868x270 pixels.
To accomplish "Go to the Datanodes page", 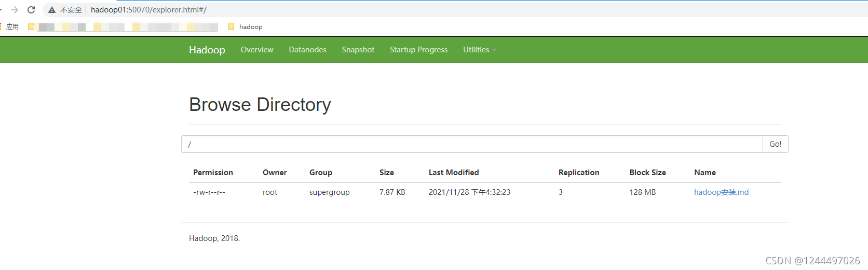I will click(x=308, y=50).
